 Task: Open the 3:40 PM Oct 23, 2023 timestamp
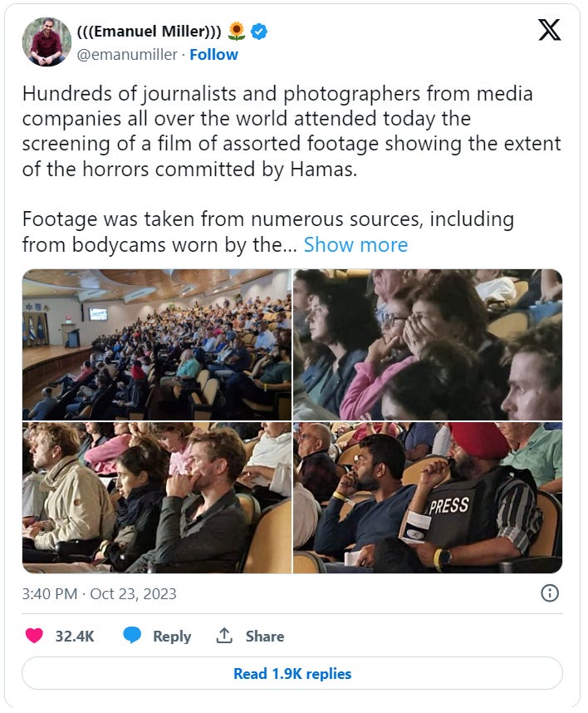tap(99, 594)
